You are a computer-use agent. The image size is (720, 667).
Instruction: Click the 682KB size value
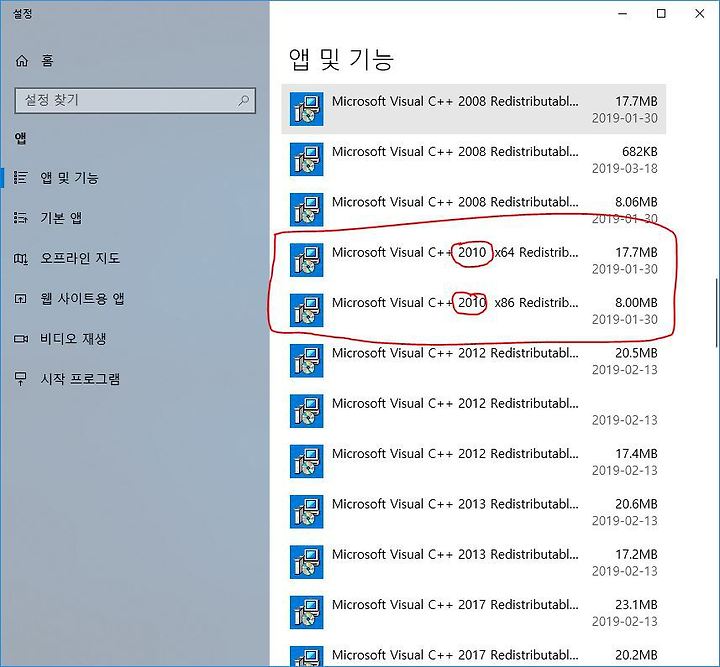[x=640, y=151]
